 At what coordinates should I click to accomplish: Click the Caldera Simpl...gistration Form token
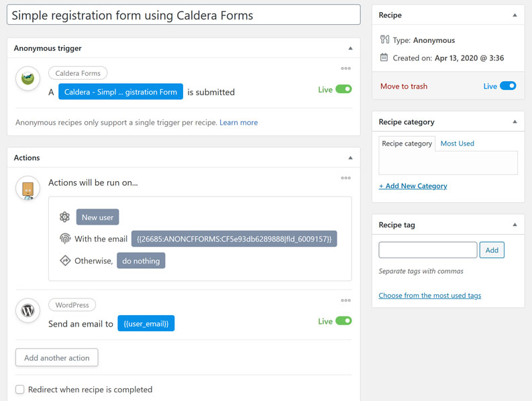[121, 92]
